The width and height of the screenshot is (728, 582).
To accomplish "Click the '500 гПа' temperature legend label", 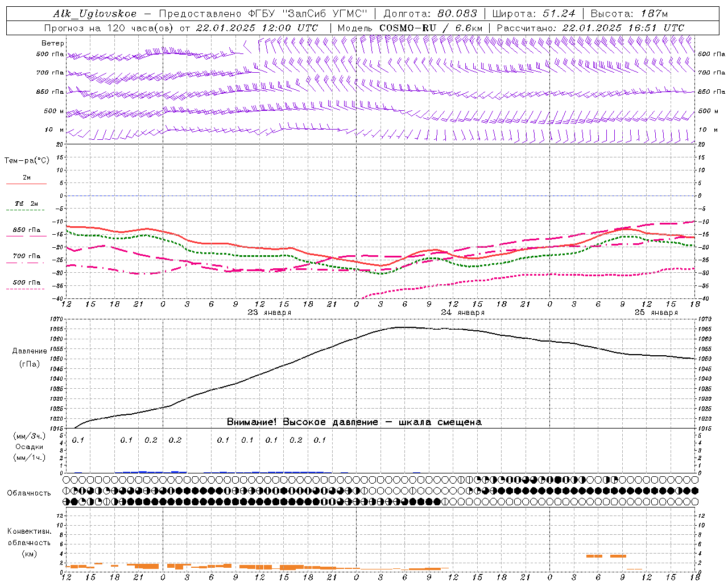I will 27,282.
